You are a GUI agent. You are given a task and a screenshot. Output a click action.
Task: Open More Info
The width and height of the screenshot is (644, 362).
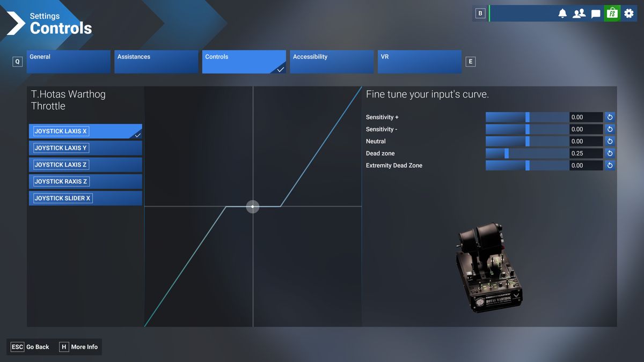[79, 347]
